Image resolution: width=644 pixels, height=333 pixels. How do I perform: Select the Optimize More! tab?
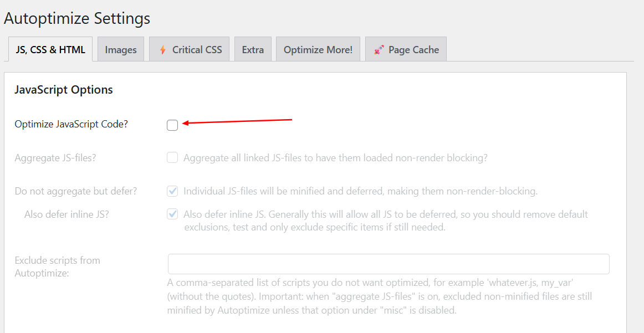[x=318, y=50]
